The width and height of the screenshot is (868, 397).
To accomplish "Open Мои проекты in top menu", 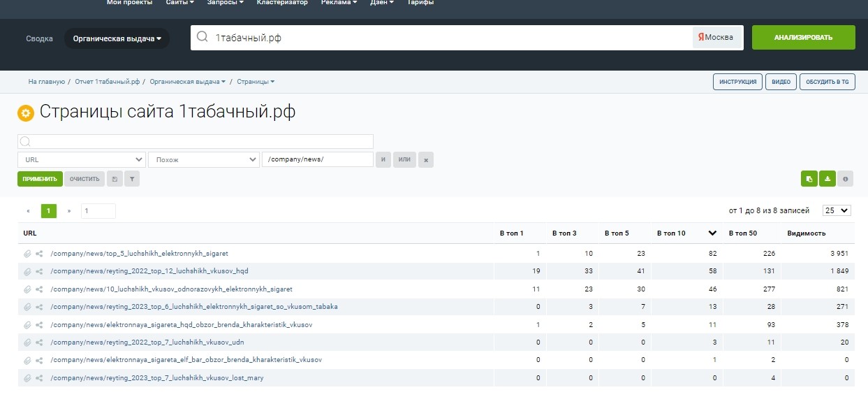I will pos(129,3).
